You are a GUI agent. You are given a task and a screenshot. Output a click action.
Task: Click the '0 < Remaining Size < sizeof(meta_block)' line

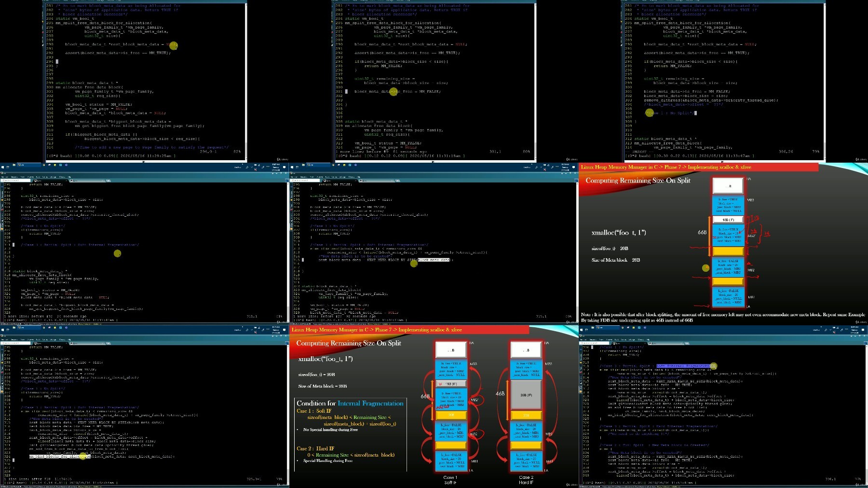coord(351,455)
